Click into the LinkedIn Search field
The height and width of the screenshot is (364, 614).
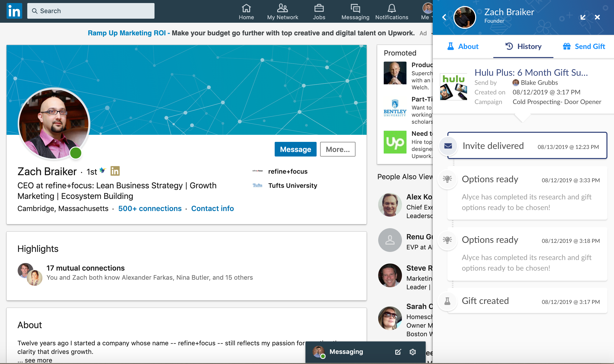point(91,11)
